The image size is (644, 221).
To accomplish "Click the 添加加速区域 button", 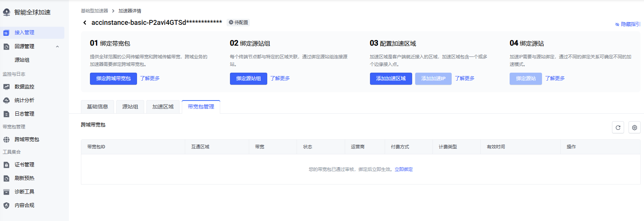I will click(391, 78).
